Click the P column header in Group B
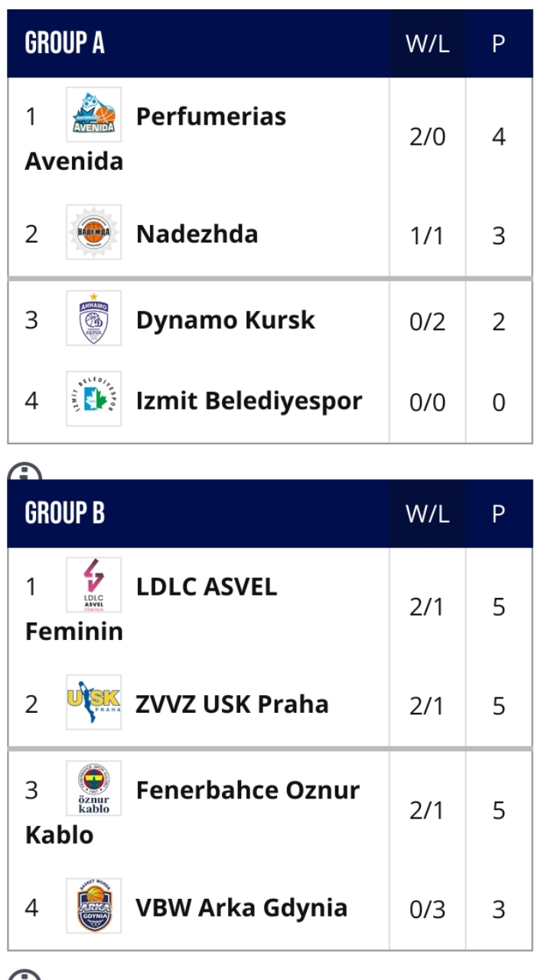The image size is (551, 980). (498, 514)
